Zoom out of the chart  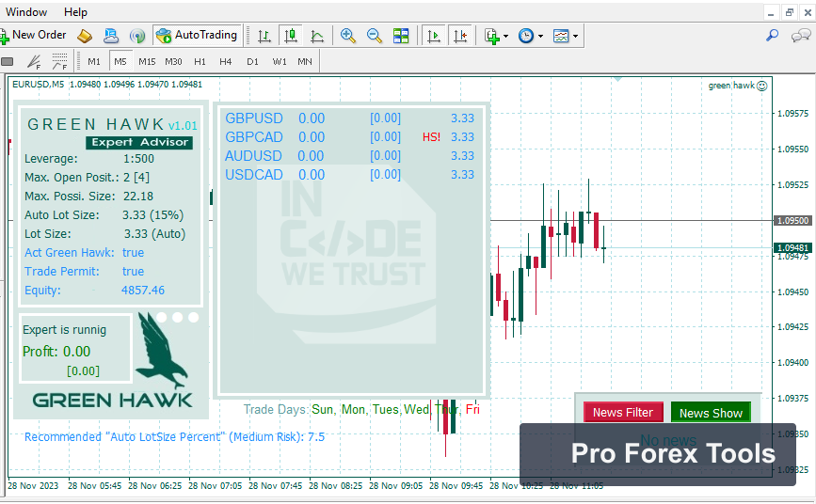pyautogui.click(x=375, y=36)
